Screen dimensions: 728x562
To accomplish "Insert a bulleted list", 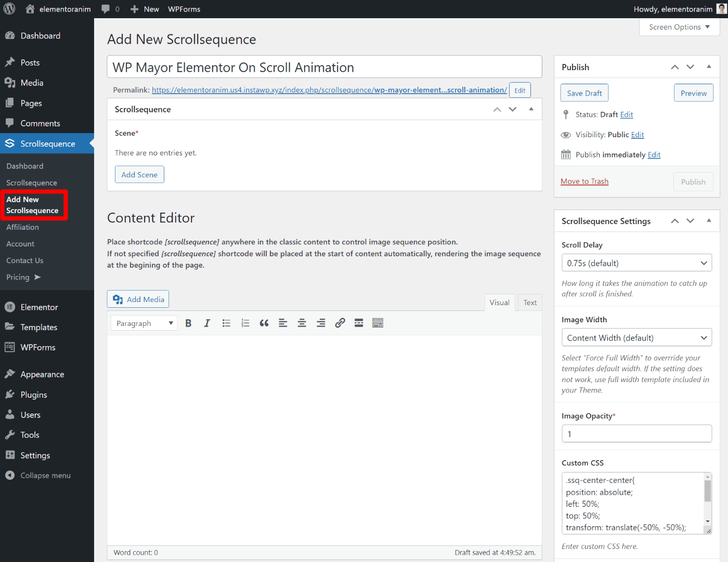I will (226, 323).
